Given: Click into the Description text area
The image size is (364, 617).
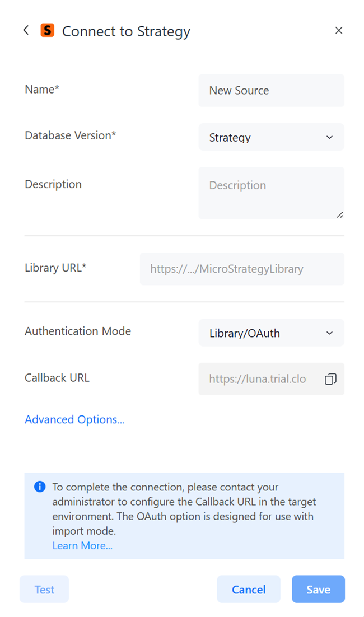Looking at the screenshot, I should 271,193.
